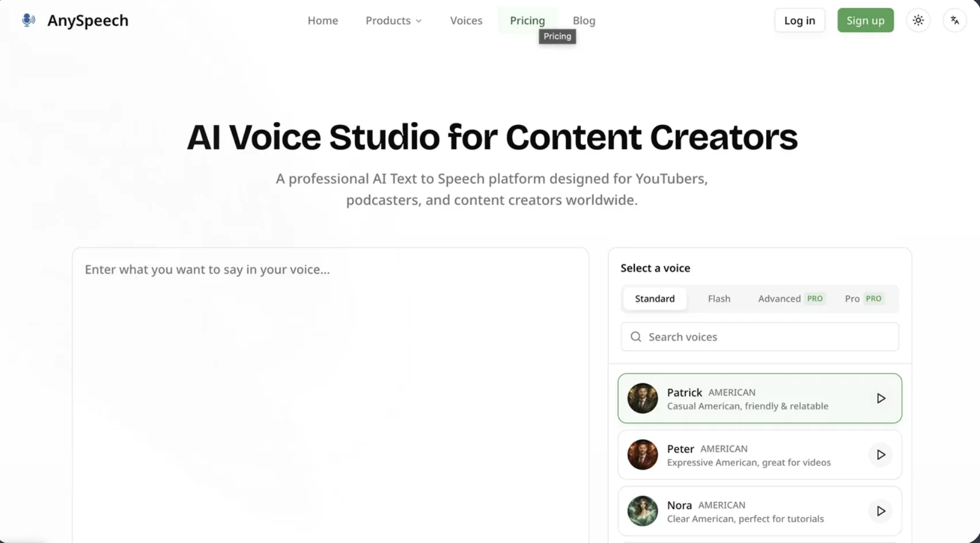980x543 pixels.
Task: Select the Pro voice tier tab
Action: click(863, 299)
